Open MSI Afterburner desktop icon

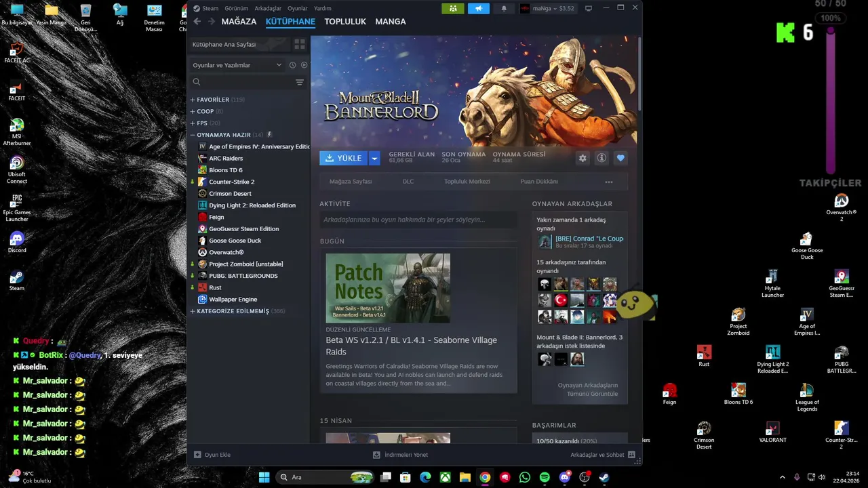coord(17,132)
